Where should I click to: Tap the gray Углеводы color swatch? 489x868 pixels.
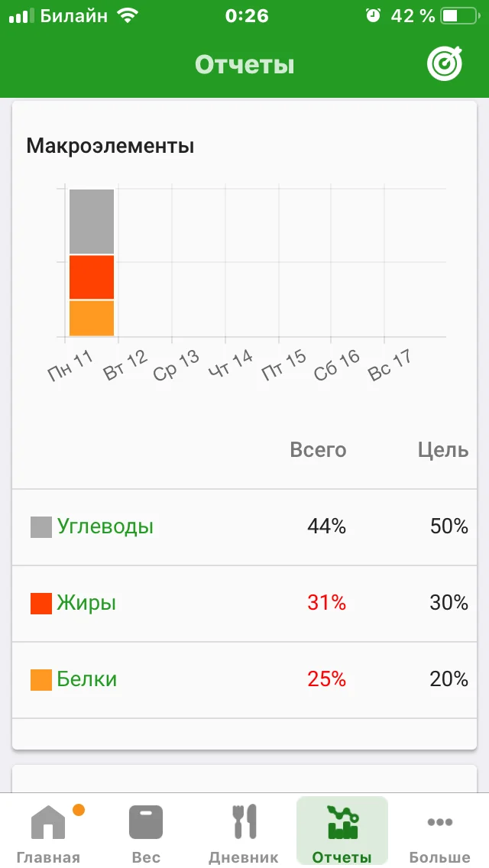point(41,527)
